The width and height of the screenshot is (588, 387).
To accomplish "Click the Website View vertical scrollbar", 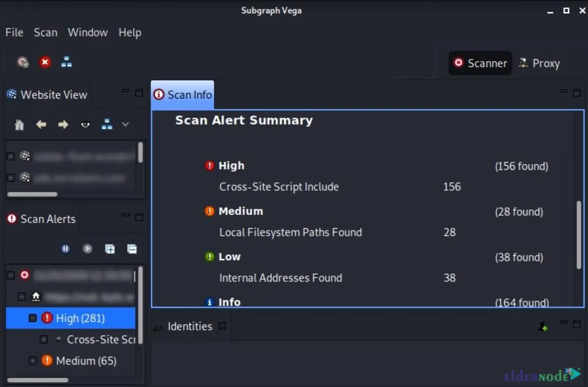I will click(x=140, y=152).
